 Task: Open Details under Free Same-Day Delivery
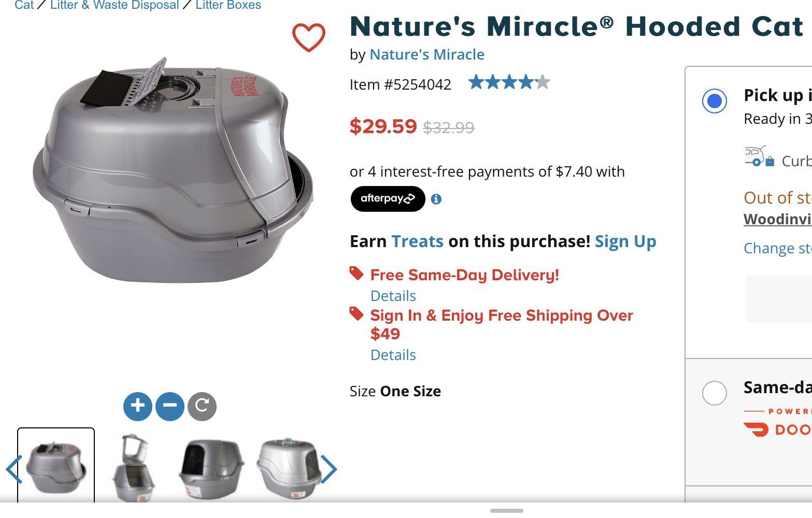tap(393, 296)
